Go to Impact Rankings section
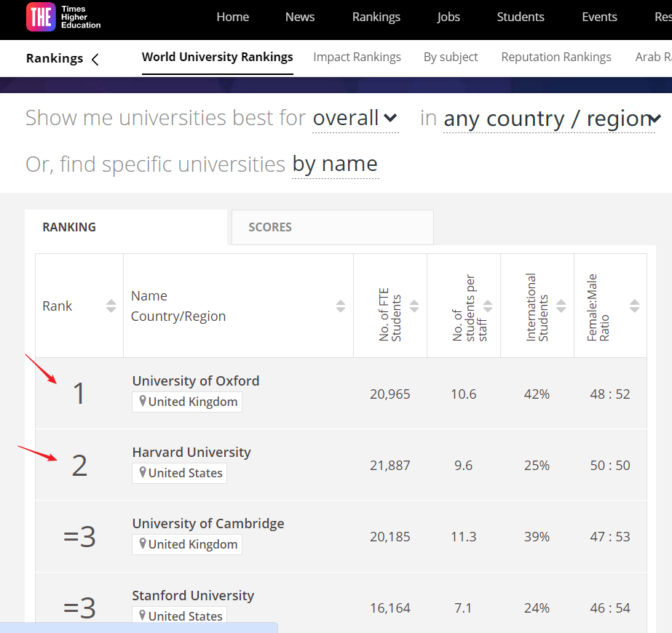The height and width of the screenshot is (633, 672). [x=357, y=57]
